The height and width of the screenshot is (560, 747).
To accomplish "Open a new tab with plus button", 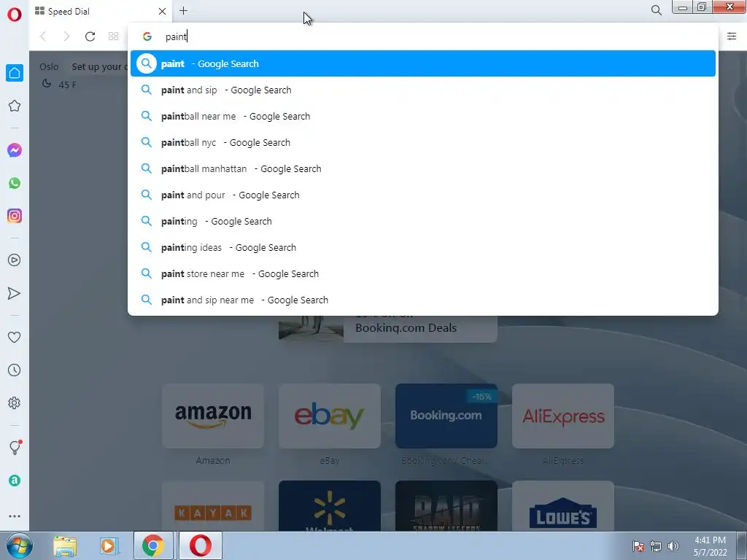I will [x=183, y=10].
